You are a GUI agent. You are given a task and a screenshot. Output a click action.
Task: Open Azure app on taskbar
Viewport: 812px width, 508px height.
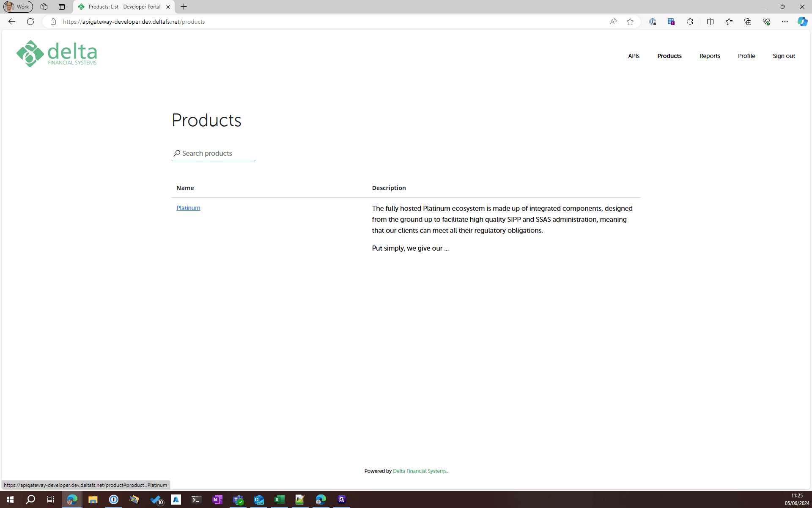176,500
